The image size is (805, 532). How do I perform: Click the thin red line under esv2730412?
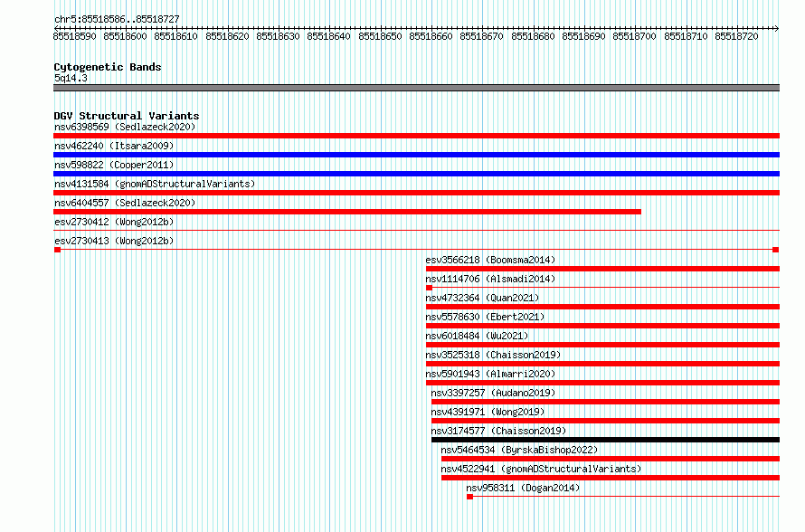coord(416,231)
